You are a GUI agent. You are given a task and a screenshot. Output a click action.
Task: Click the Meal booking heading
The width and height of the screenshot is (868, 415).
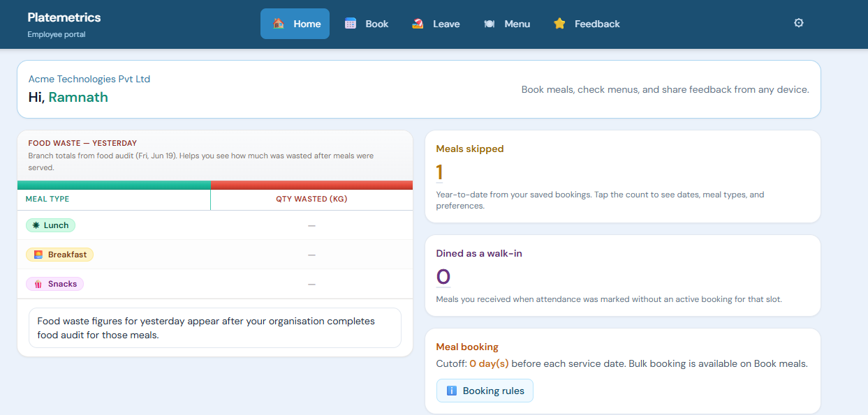[467, 347]
